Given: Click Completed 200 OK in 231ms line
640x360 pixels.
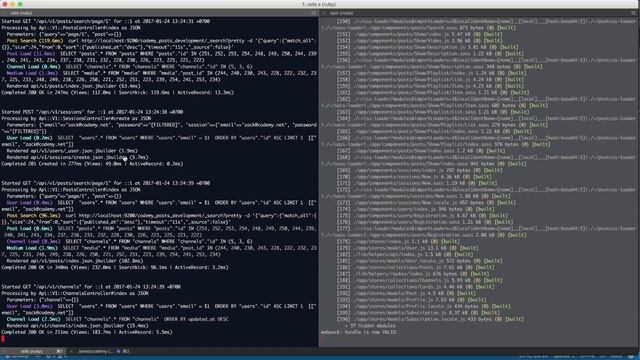Looking at the screenshot, I should coord(87,332).
